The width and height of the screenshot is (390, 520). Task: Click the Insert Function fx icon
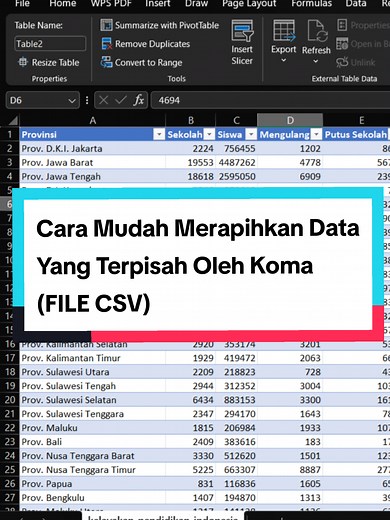(139, 100)
